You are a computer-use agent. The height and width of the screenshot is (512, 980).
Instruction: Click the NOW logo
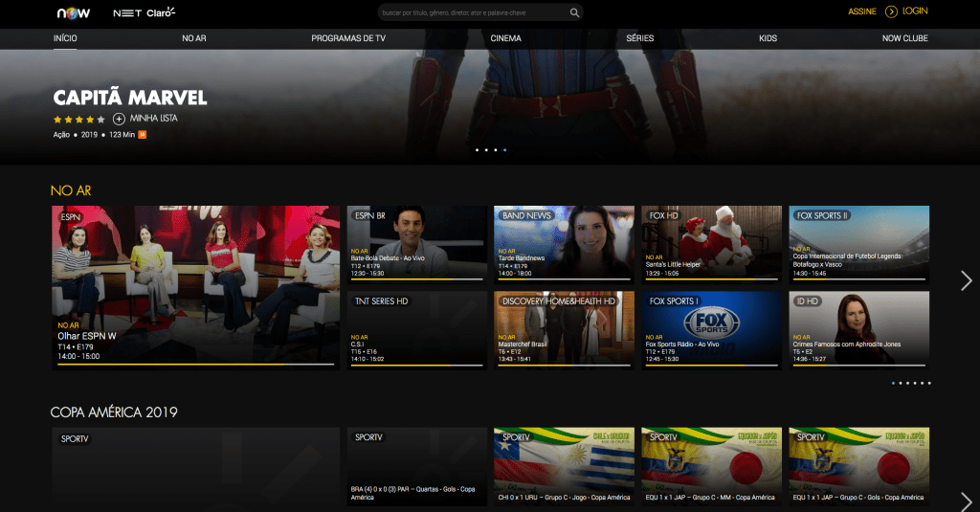click(x=74, y=12)
